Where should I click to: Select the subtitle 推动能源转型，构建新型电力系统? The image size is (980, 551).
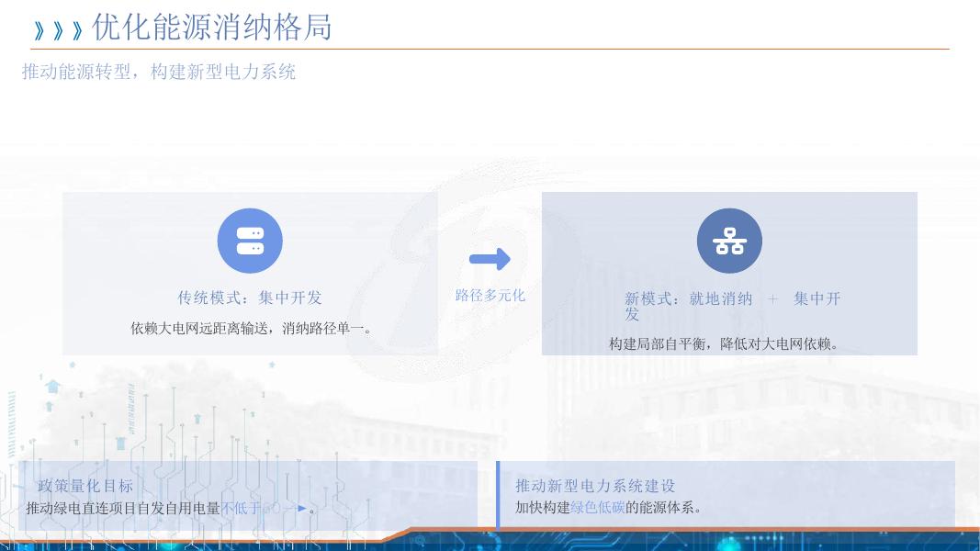(x=160, y=72)
